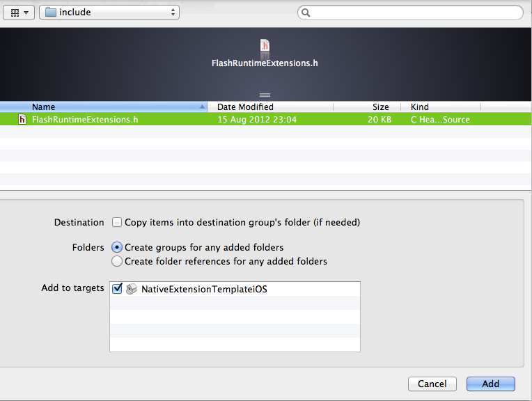Image resolution: width=532 pixels, height=401 pixels.
Task: Sort by the Kind column header
Action: tap(441, 107)
